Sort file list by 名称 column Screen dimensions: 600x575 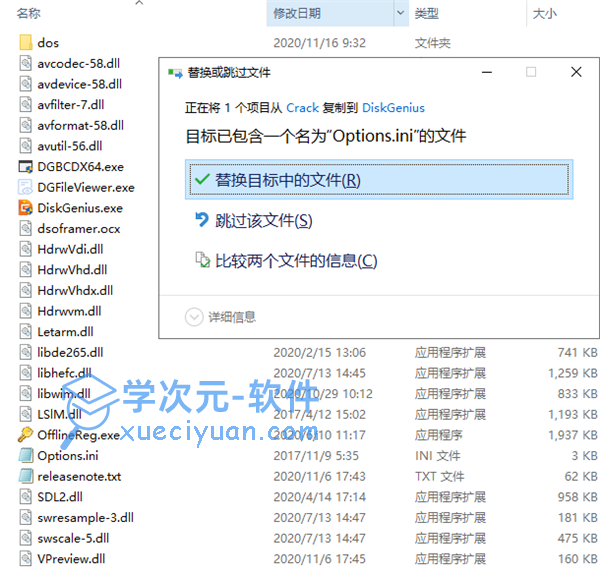pyautogui.click(x=28, y=14)
